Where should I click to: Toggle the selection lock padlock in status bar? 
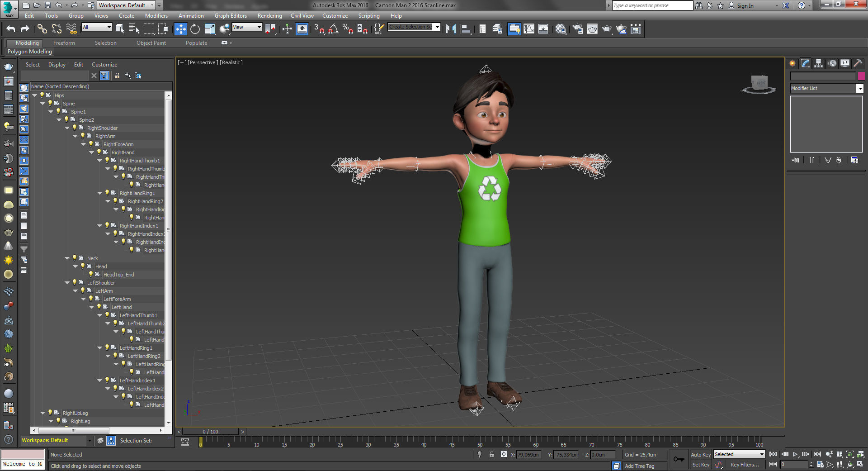491,454
